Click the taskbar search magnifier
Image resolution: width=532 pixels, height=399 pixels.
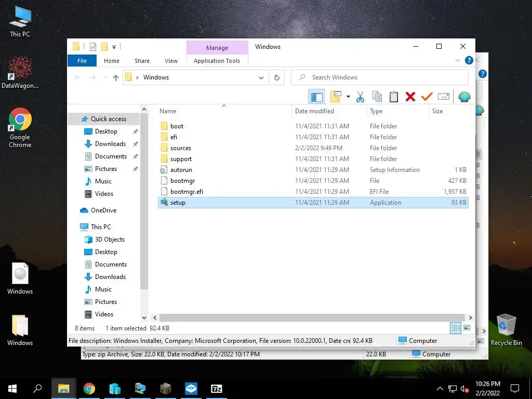click(37, 389)
